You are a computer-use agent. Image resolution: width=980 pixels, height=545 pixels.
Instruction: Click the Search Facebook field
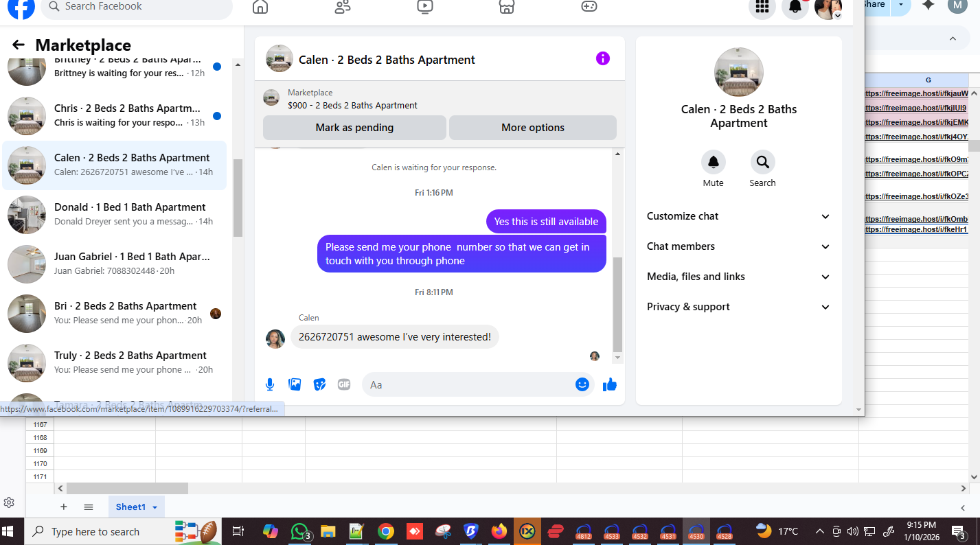click(x=137, y=7)
